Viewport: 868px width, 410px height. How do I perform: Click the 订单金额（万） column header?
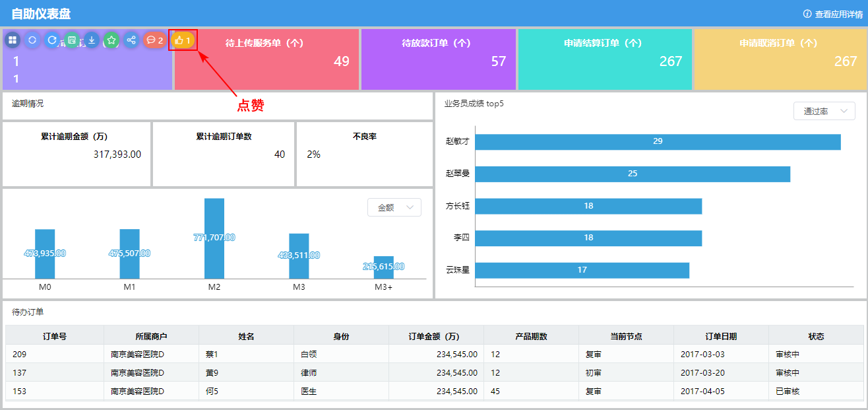[436, 335]
